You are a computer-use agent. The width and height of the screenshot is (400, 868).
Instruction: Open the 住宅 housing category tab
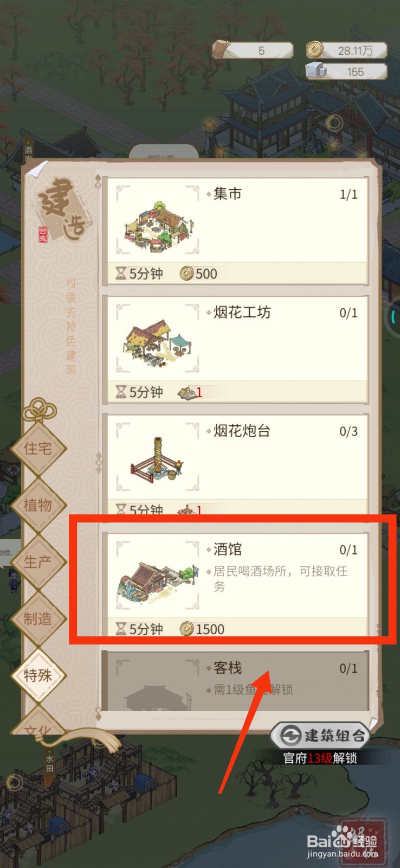(x=38, y=449)
